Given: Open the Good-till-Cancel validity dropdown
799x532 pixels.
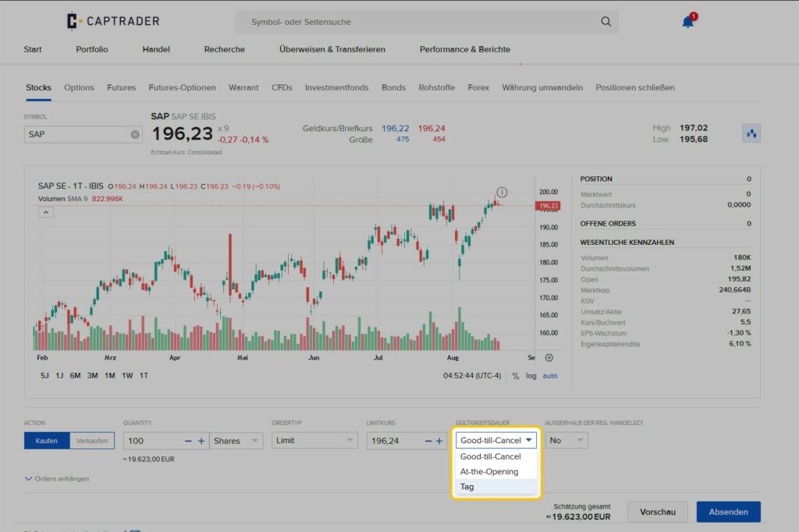Looking at the screenshot, I should pyautogui.click(x=496, y=440).
